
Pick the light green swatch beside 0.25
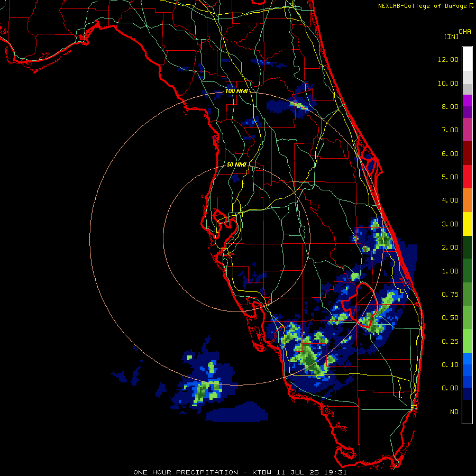[467, 341]
